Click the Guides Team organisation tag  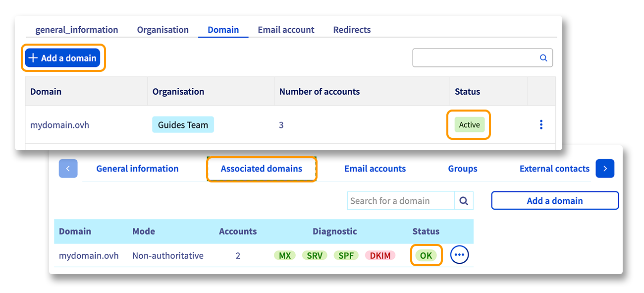183,125
